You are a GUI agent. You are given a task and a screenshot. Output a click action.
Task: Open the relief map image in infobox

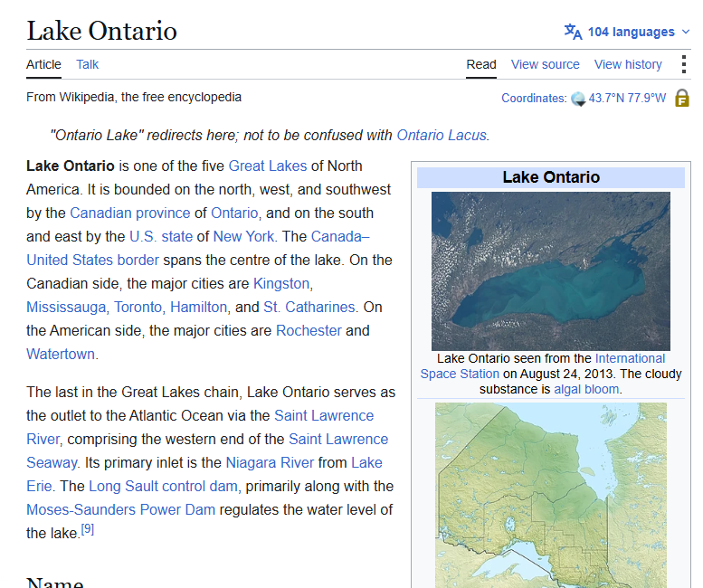[x=551, y=495]
